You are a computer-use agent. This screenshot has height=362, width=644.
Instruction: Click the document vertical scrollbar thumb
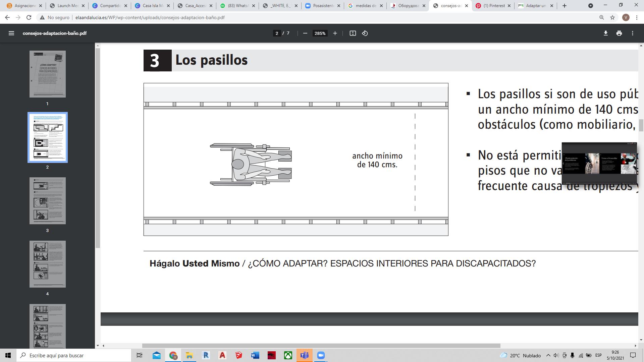pyautogui.click(x=641, y=125)
